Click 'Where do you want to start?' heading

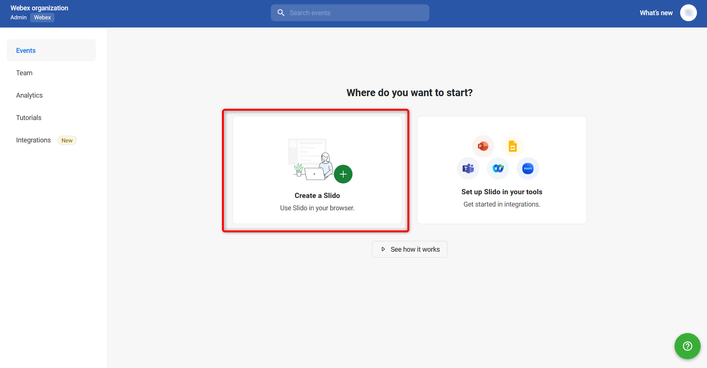click(x=409, y=92)
